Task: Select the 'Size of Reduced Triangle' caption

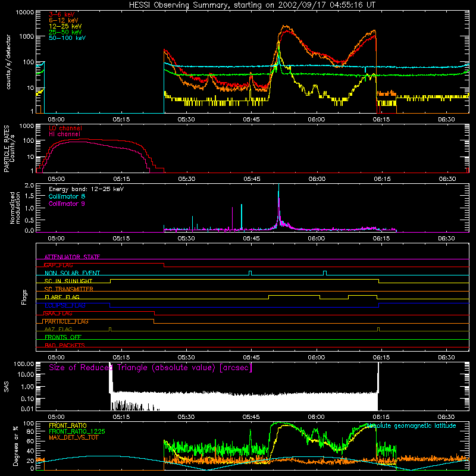Action: (x=151, y=368)
